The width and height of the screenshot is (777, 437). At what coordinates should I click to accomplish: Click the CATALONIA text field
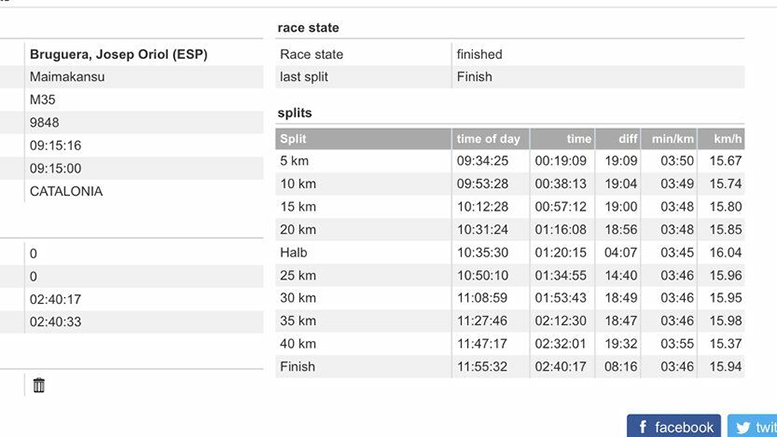pos(66,191)
